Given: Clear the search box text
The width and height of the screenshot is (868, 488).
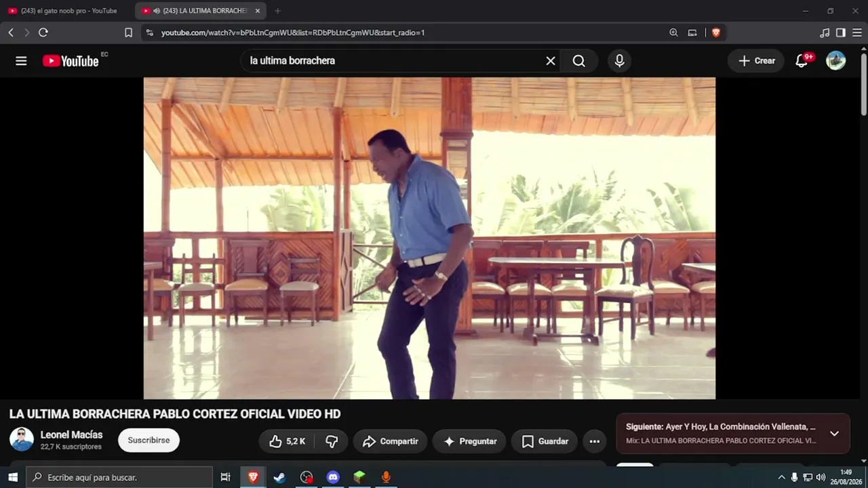Looking at the screenshot, I should point(551,61).
